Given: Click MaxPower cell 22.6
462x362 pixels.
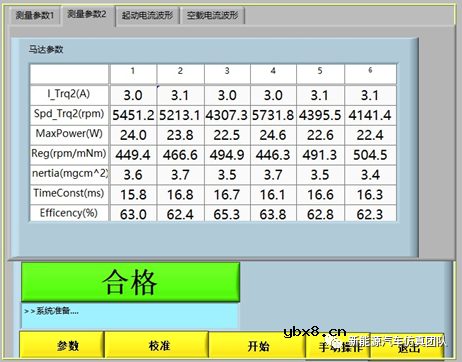Looking at the screenshot, I should tap(320, 135).
